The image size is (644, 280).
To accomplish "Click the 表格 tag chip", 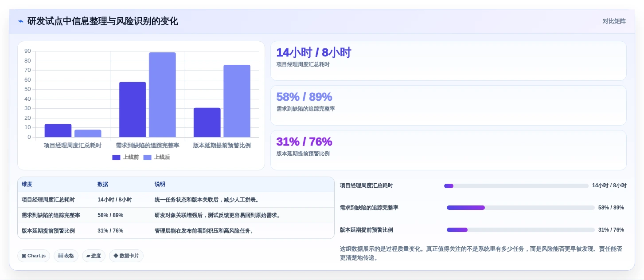I will [x=66, y=256].
